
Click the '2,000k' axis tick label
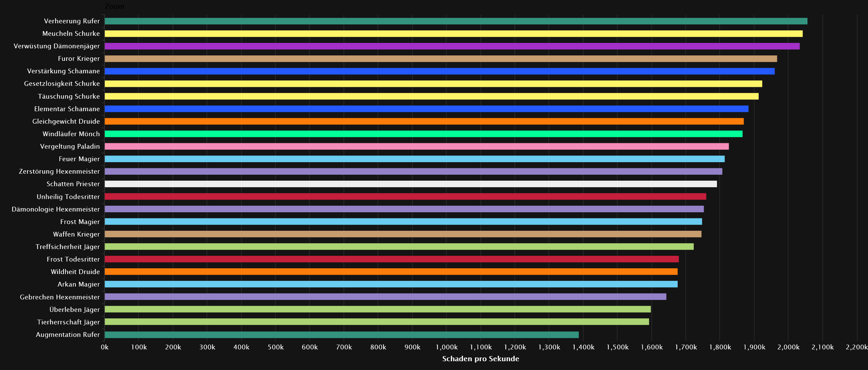(x=788, y=347)
